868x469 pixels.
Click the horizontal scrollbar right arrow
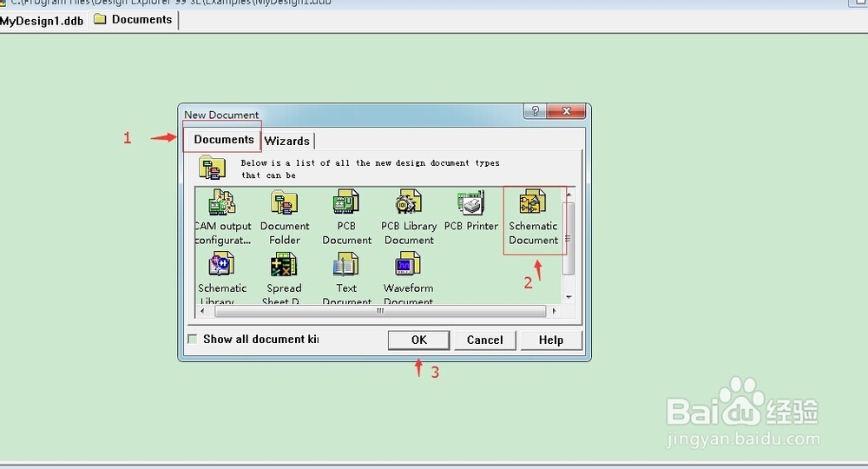(554, 311)
